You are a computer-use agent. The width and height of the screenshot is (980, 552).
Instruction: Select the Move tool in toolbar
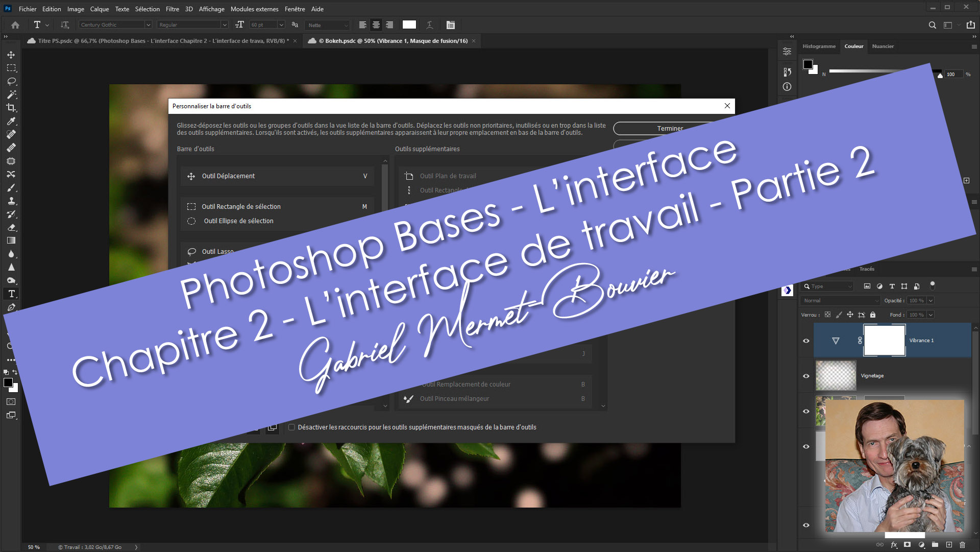click(11, 55)
